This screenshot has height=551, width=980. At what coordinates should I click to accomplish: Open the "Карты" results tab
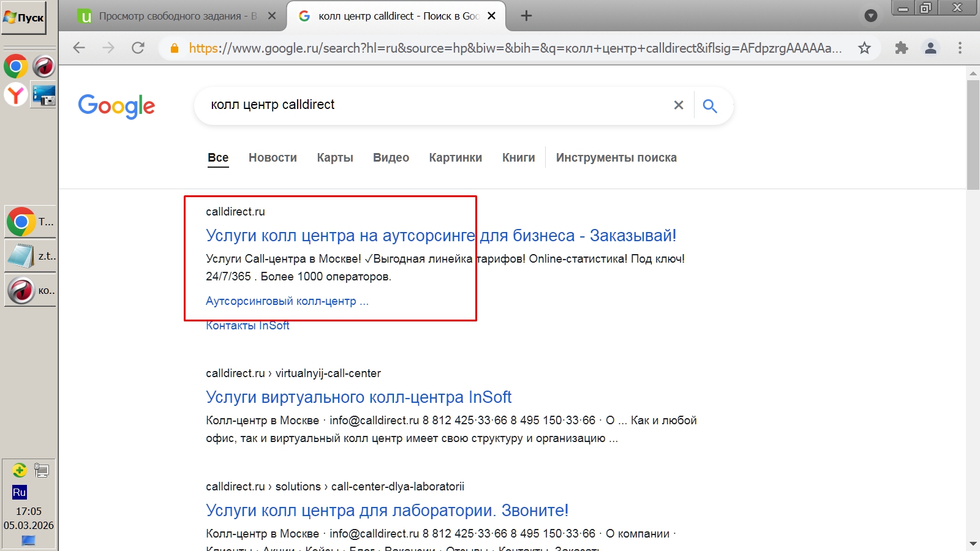pyautogui.click(x=335, y=158)
